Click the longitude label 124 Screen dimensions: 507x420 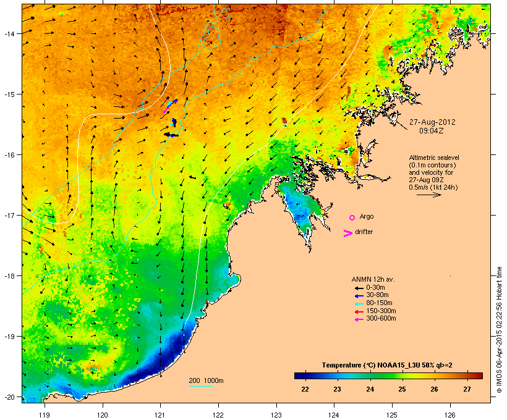pyautogui.click(x=334, y=415)
